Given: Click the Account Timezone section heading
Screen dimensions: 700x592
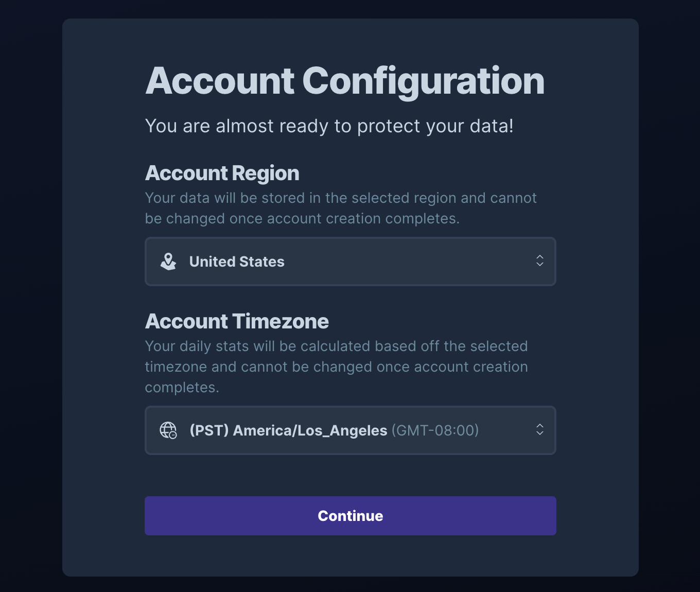Looking at the screenshot, I should (237, 322).
